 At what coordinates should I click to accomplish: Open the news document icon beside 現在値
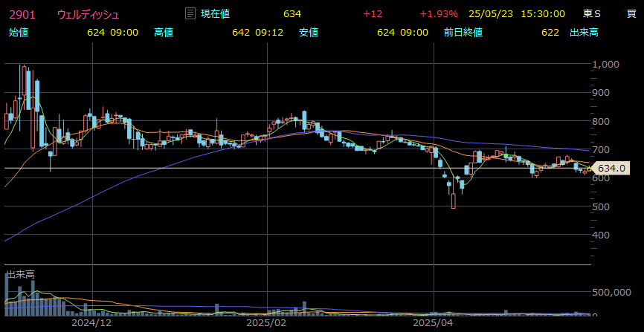point(190,13)
